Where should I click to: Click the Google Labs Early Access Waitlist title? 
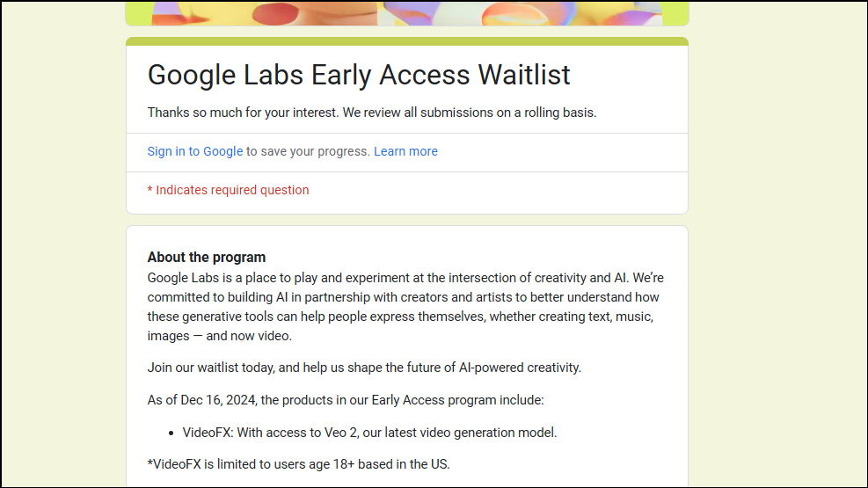[x=359, y=76]
